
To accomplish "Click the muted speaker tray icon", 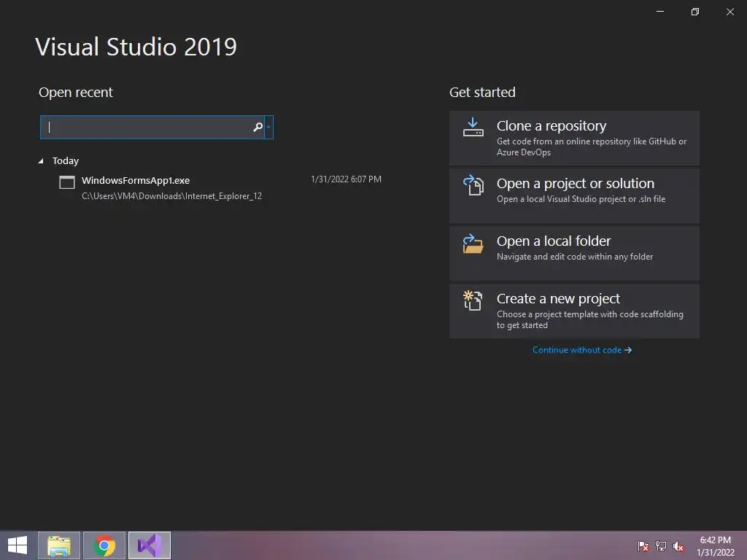I will tap(678, 546).
